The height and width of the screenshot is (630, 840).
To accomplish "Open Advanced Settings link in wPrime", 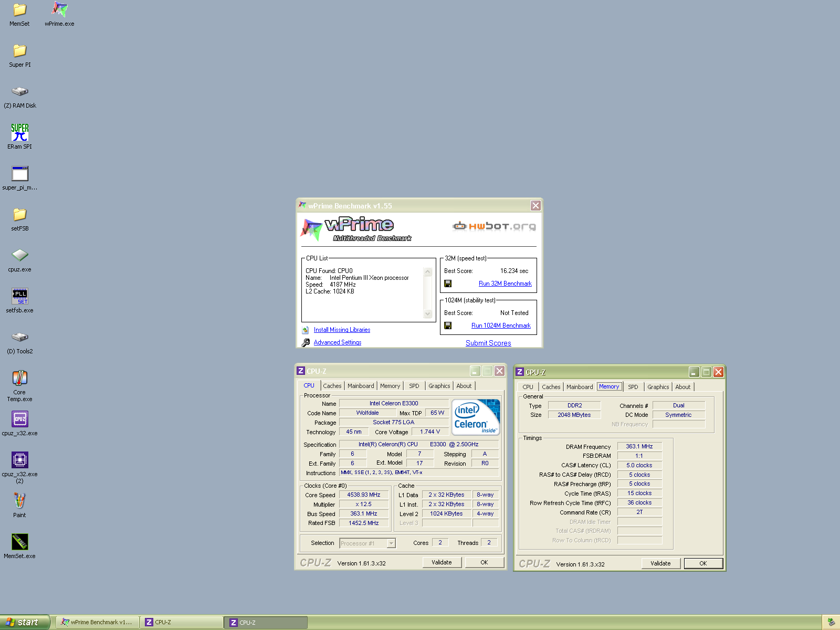I will [338, 342].
